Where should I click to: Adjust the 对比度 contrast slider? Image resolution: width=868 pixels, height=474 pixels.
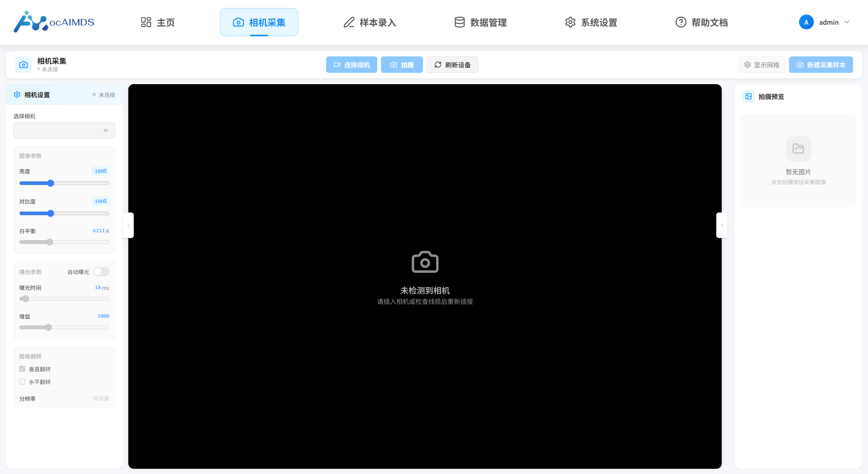[x=64, y=213]
